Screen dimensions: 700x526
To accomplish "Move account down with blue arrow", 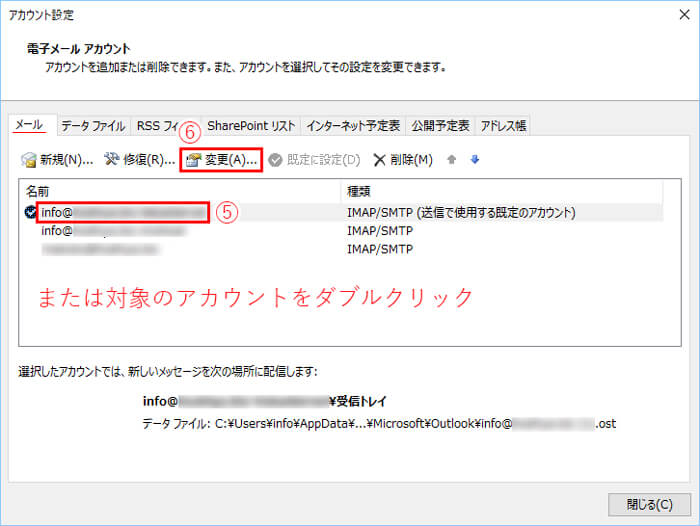I will [x=475, y=159].
